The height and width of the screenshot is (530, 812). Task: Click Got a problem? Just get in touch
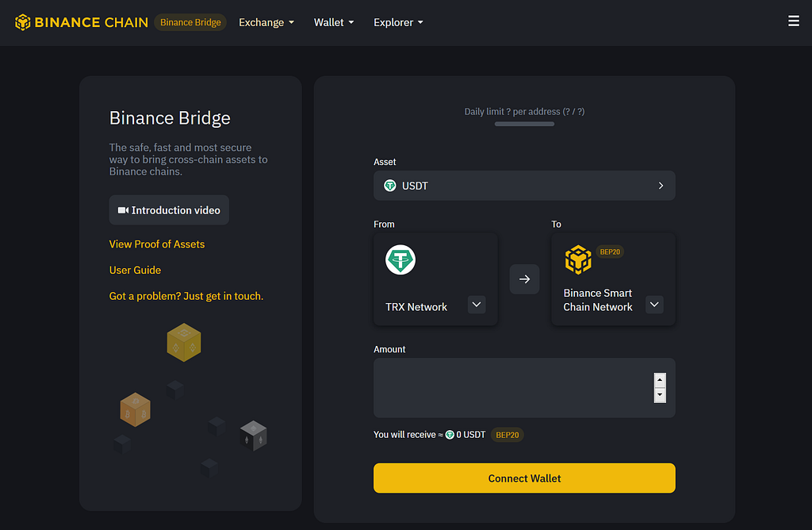186,296
